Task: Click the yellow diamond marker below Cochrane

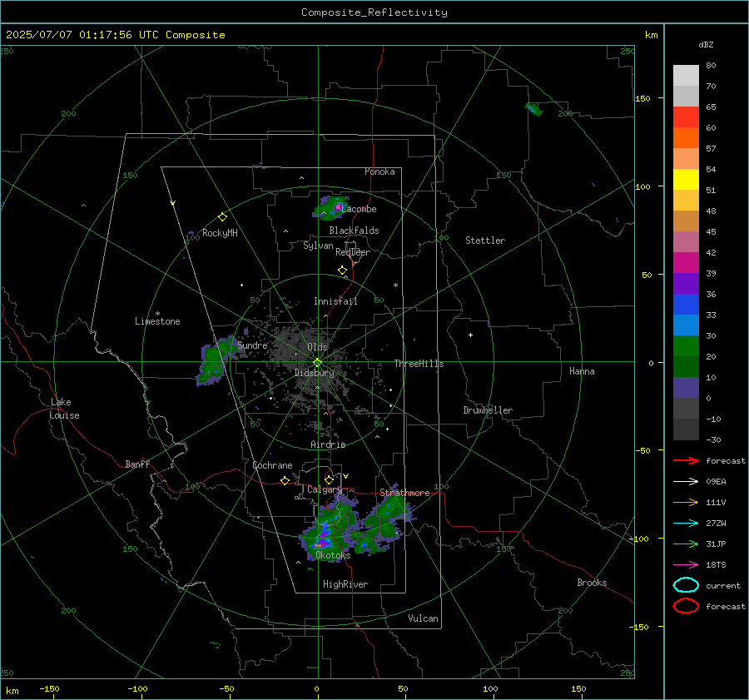Action: point(285,480)
